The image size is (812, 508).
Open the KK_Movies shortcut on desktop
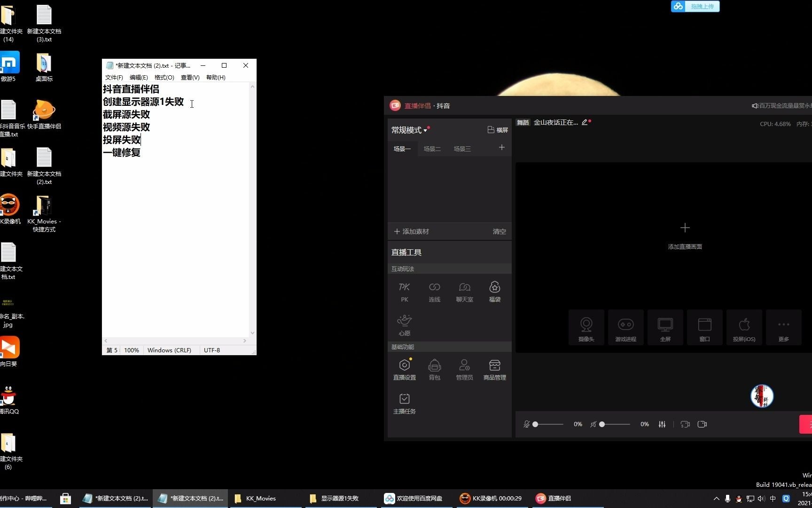(x=44, y=214)
